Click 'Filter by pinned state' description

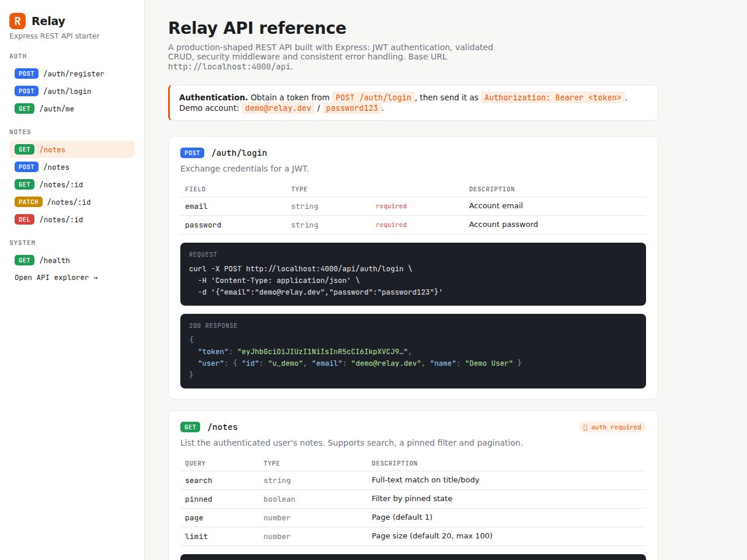click(x=412, y=499)
